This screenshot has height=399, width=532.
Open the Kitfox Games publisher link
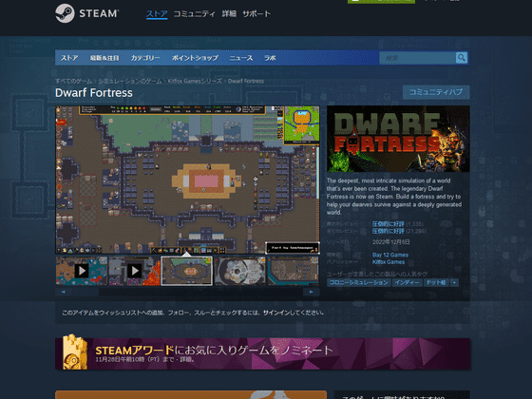(x=389, y=262)
